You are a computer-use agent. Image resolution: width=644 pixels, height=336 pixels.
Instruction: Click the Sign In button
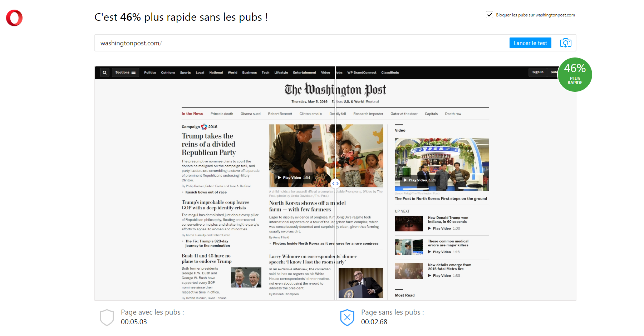(537, 72)
